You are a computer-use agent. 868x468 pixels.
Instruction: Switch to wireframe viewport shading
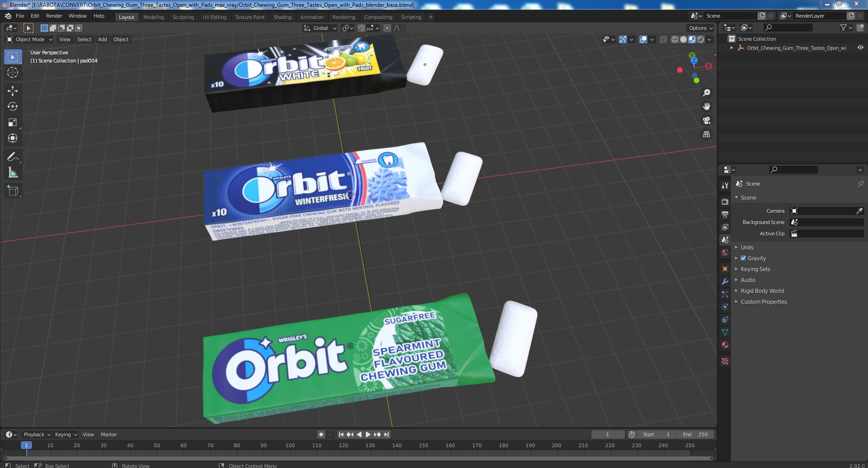tap(675, 39)
